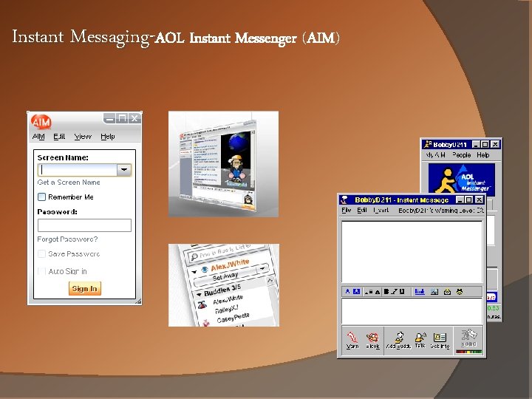532x399 pixels.
Task: Change the text background color icon
Action: pyautogui.click(x=356, y=292)
